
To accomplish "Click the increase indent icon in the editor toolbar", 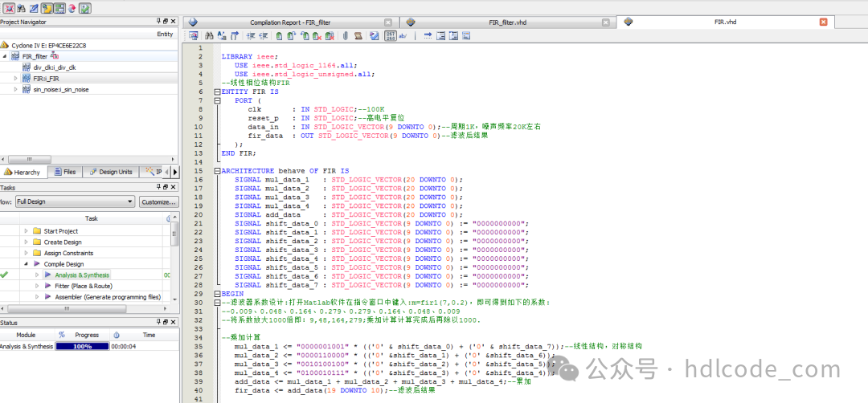I will click(250, 36).
